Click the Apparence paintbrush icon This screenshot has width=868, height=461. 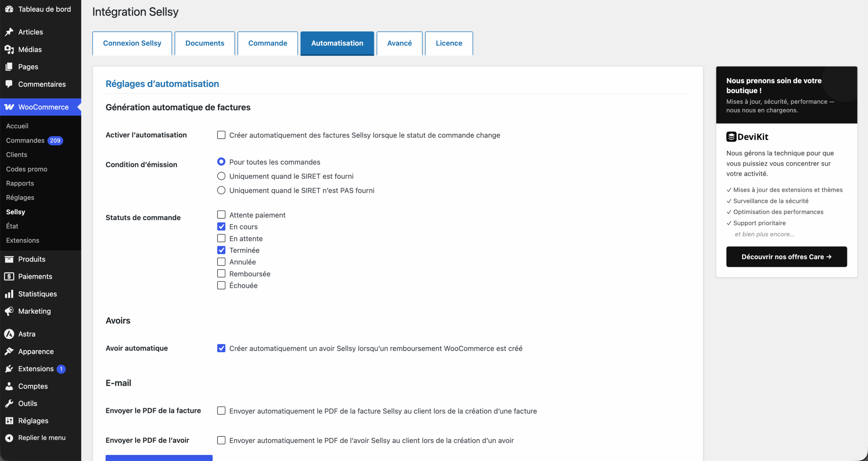point(9,351)
